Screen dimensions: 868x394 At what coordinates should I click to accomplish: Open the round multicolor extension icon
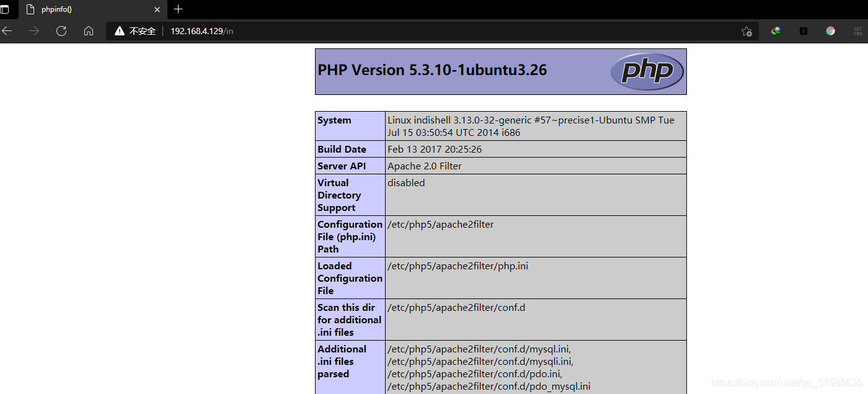831,31
